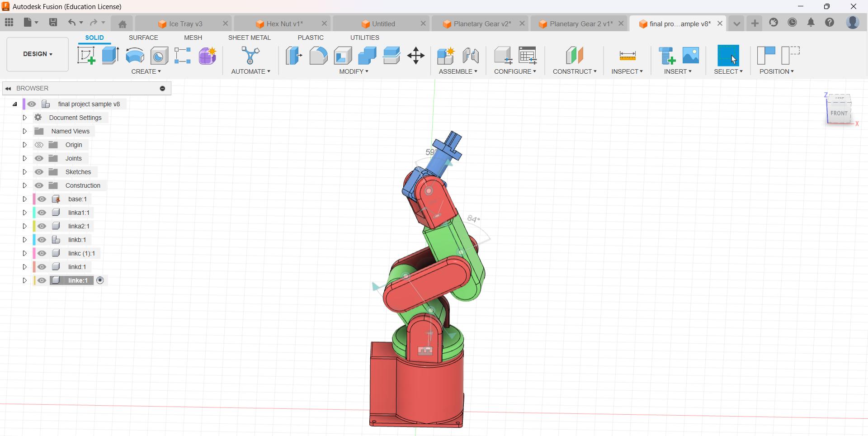The width and height of the screenshot is (868, 436).
Task: Expand the linkb:1 component tree node
Action: click(25, 240)
